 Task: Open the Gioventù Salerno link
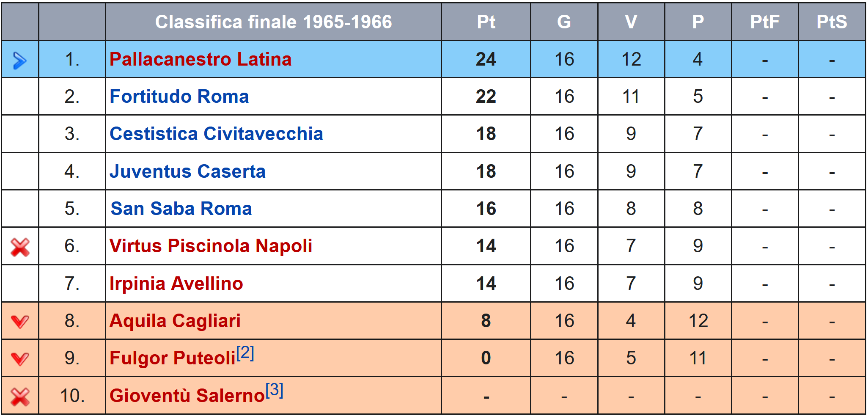[x=187, y=396]
